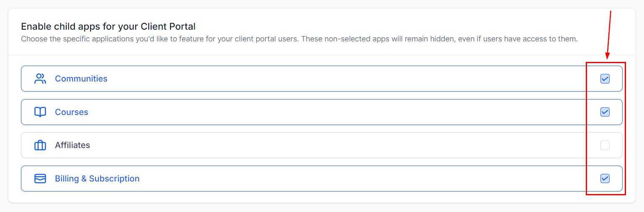Click the "Enable child apps" heading
Viewport: 644px width, 212px height.
(x=108, y=27)
